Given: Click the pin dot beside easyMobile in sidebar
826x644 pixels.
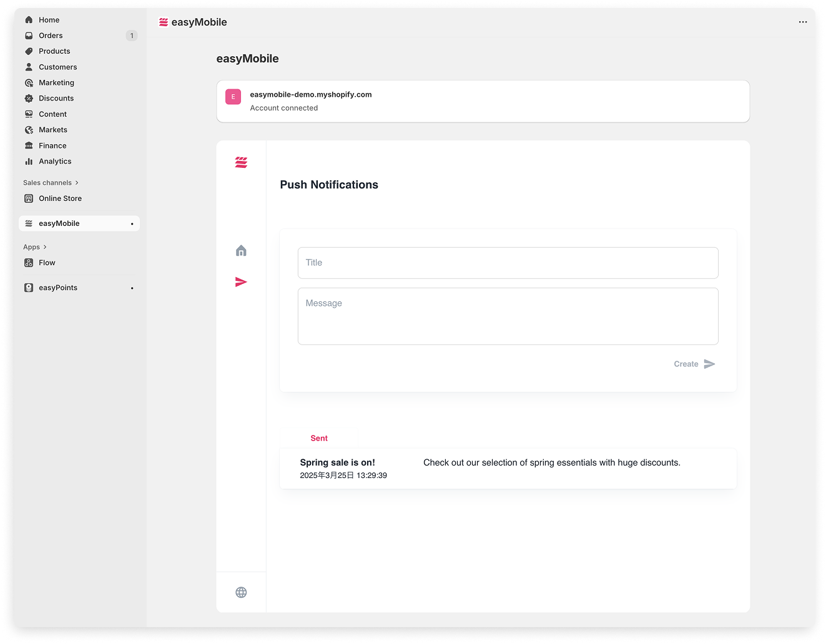Looking at the screenshot, I should coord(132,223).
